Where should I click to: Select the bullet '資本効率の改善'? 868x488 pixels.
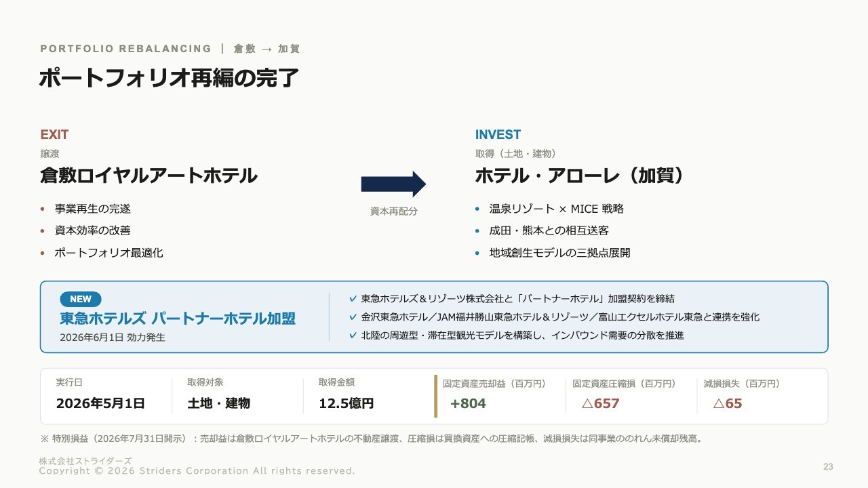(93, 230)
